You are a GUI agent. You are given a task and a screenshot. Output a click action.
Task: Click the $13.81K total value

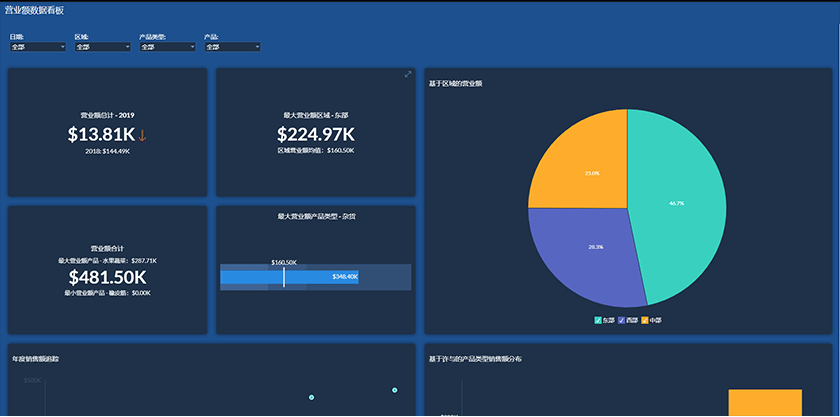(x=101, y=135)
